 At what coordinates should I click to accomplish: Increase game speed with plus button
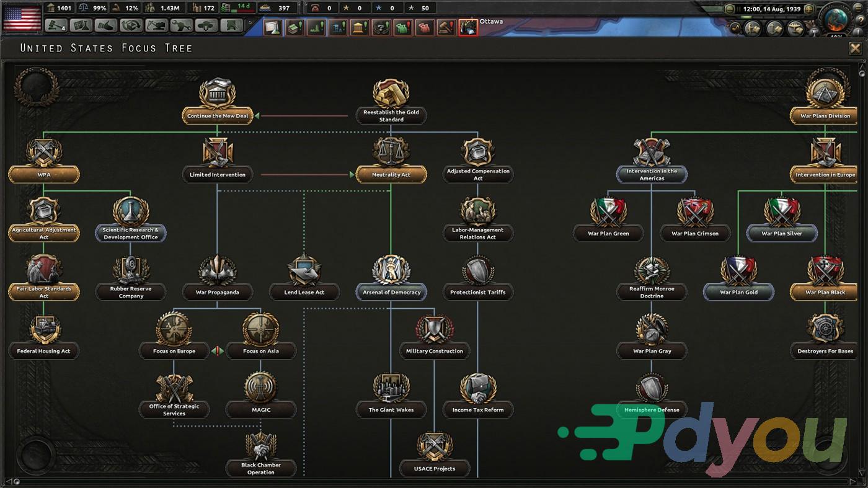click(808, 9)
